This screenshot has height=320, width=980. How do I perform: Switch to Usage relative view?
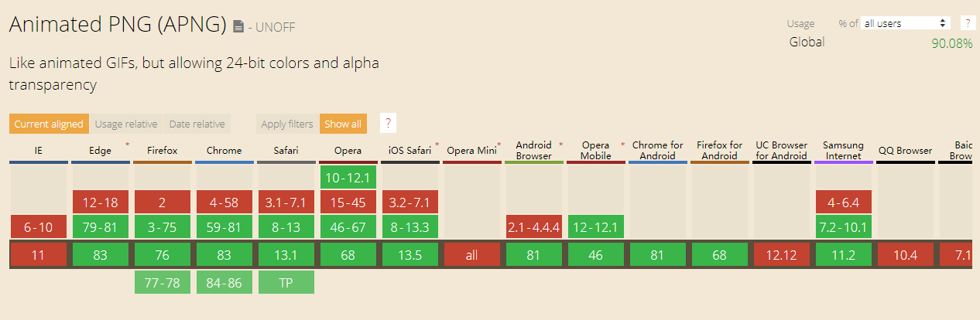(126, 124)
